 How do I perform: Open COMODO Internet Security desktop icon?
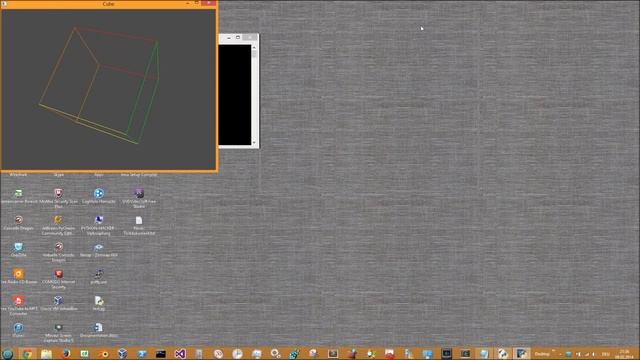(x=58, y=279)
